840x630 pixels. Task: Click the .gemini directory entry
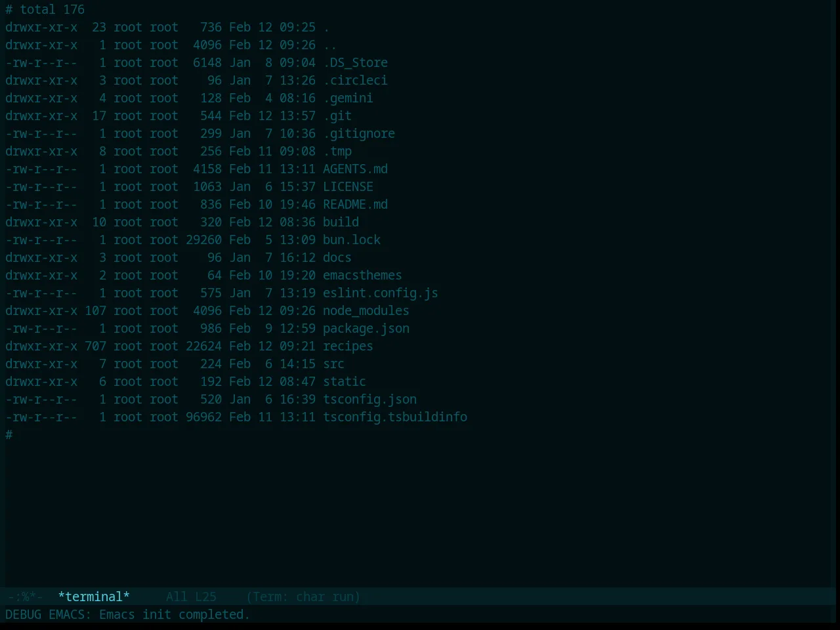tap(348, 98)
